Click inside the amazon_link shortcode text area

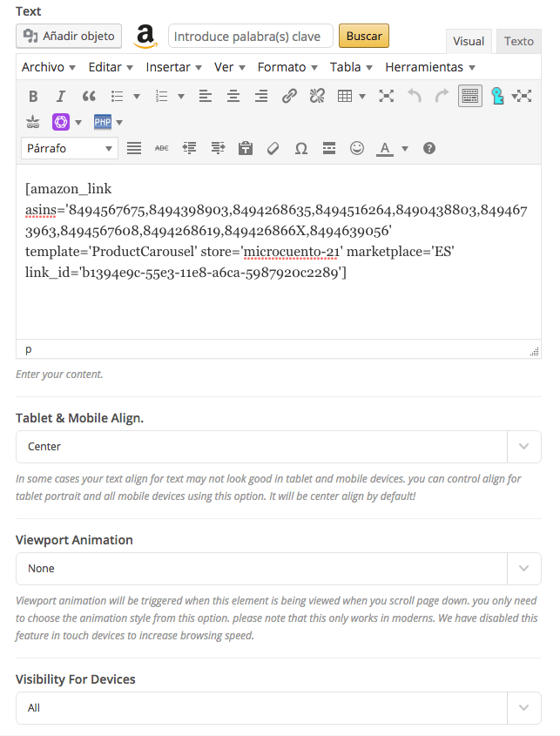[x=279, y=251]
